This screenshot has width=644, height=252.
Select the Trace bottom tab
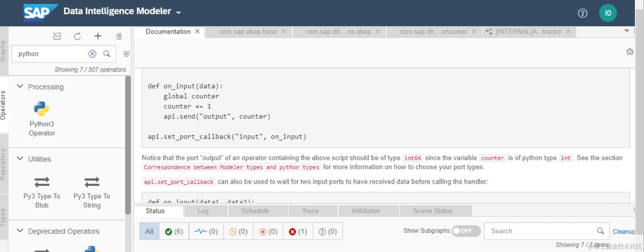(313, 211)
